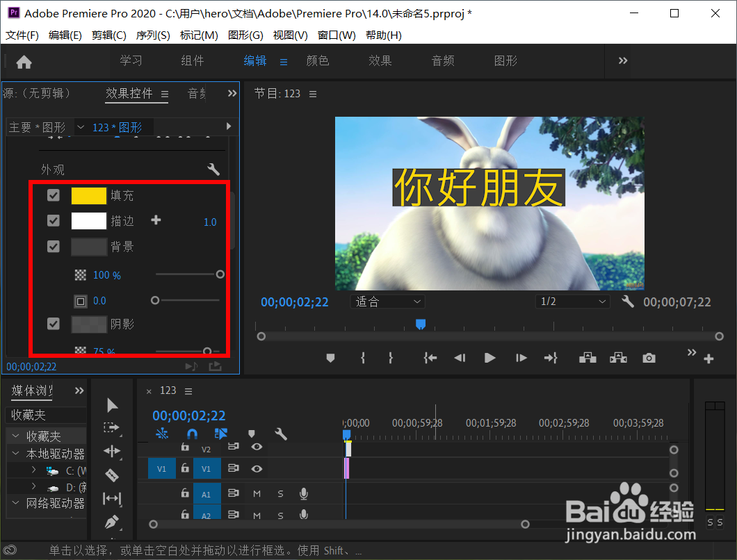Uncheck the 背景 background checkbox
This screenshot has width=737, height=560.
tap(54, 246)
